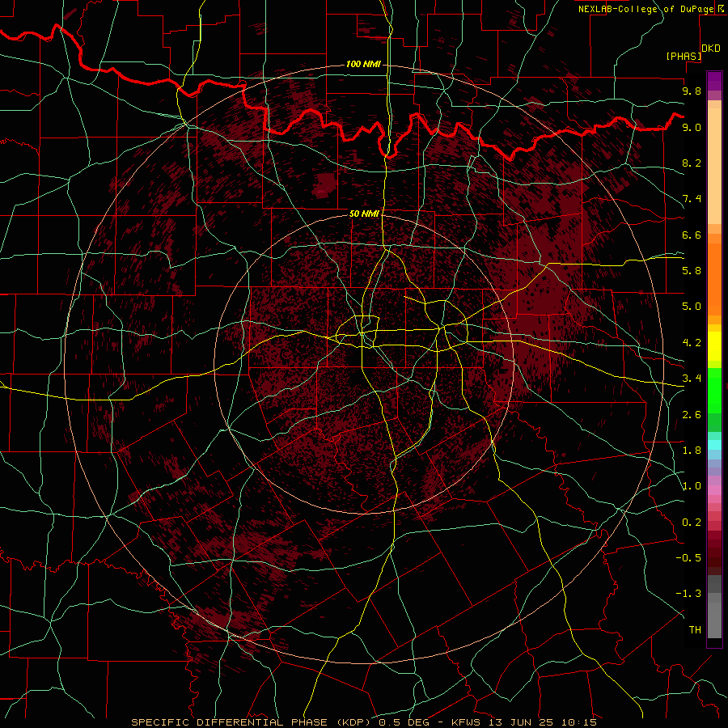Click the 3.4 scale label
728x728 pixels.
click(692, 379)
